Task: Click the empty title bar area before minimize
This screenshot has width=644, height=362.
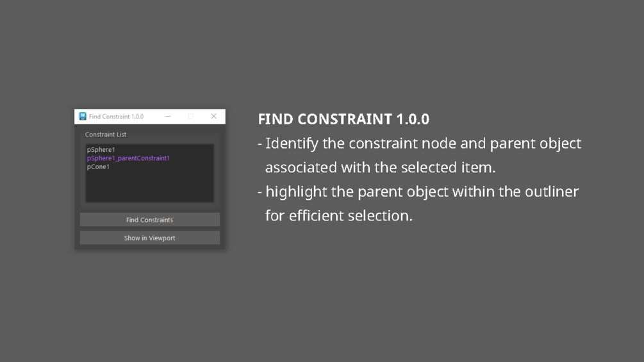Action: click(x=153, y=117)
